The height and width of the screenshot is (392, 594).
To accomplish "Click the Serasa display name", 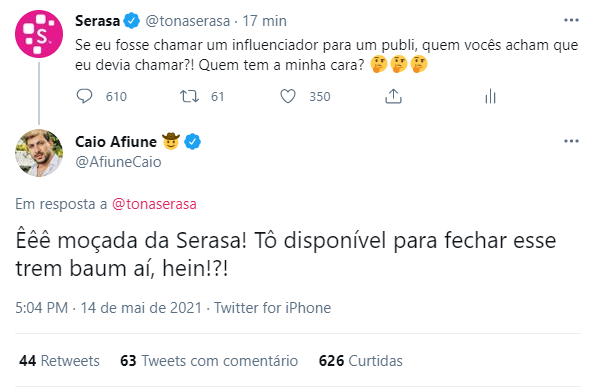I will click(x=97, y=21).
